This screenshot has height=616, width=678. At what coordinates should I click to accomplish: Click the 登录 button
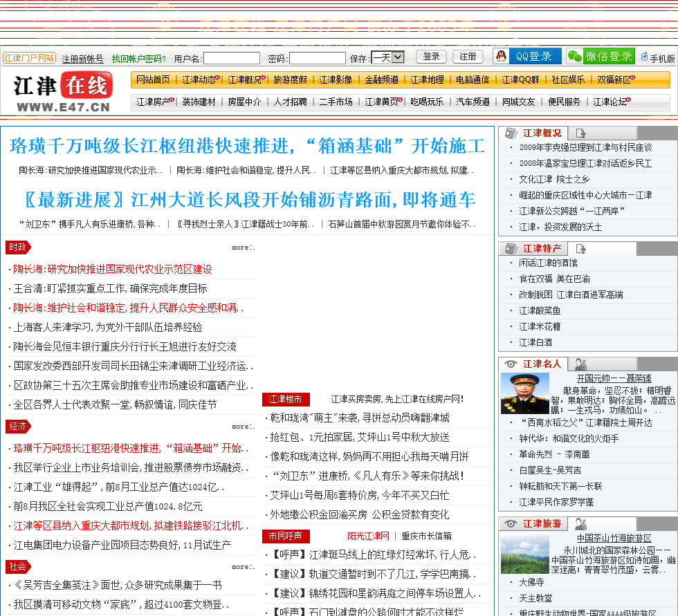pos(431,57)
